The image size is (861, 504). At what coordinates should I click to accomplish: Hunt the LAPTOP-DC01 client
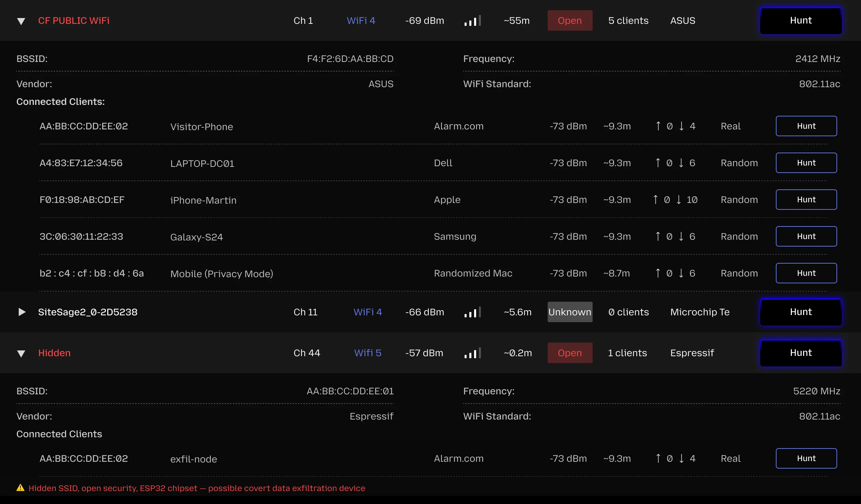coord(806,163)
